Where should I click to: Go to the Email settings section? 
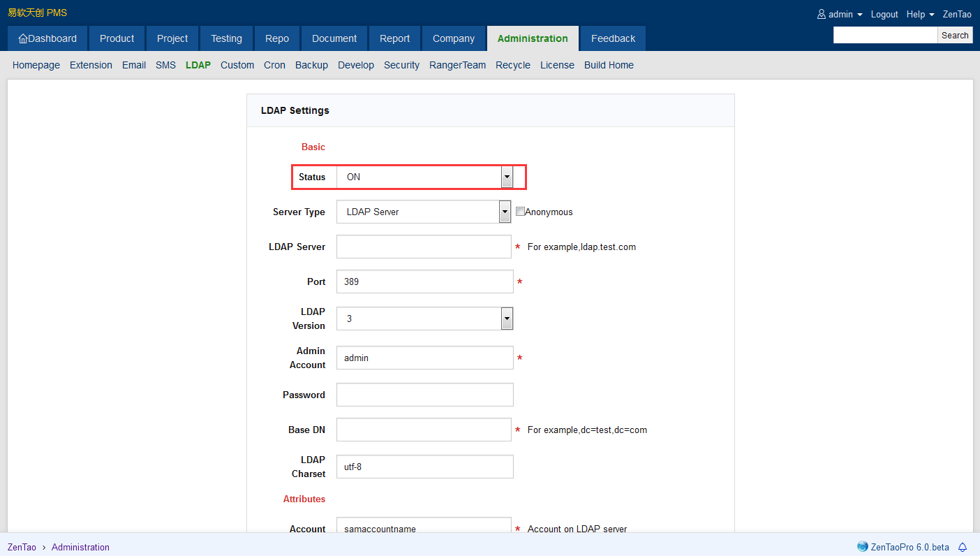(133, 64)
